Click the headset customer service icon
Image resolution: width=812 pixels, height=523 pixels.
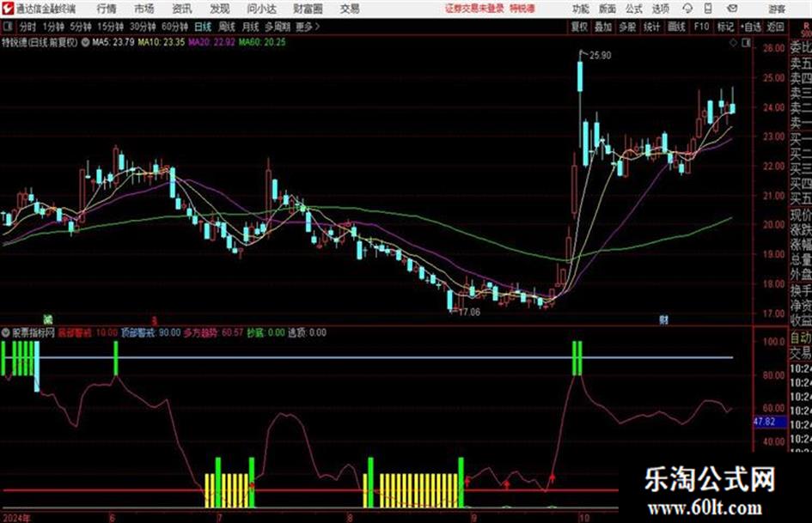[x=687, y=9]
